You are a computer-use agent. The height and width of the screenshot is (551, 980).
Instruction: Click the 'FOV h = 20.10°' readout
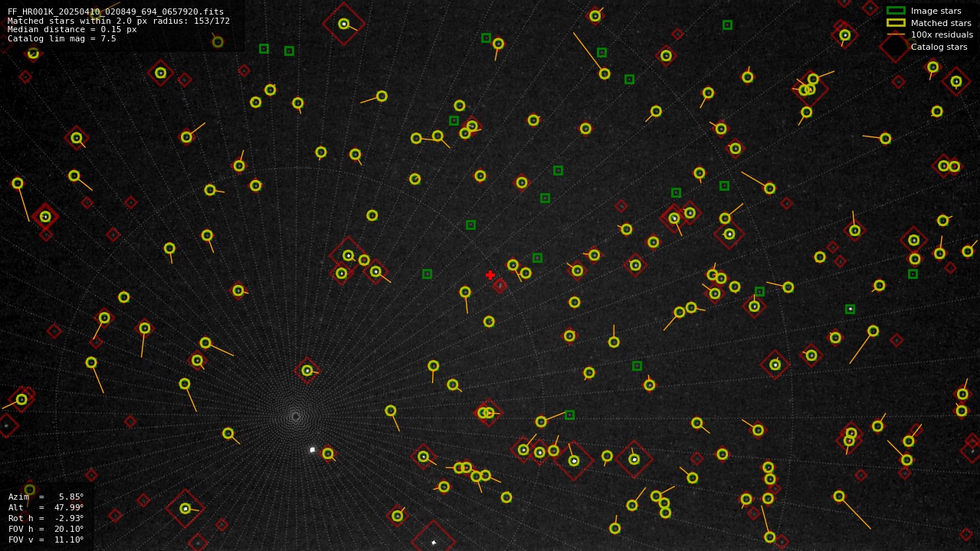(x=46, y=529)
